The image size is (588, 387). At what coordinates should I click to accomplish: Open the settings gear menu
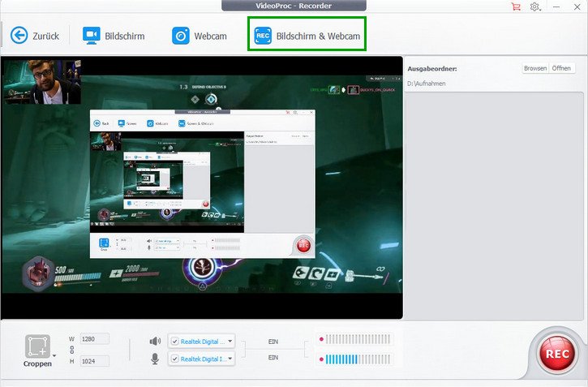pos(535,6)
